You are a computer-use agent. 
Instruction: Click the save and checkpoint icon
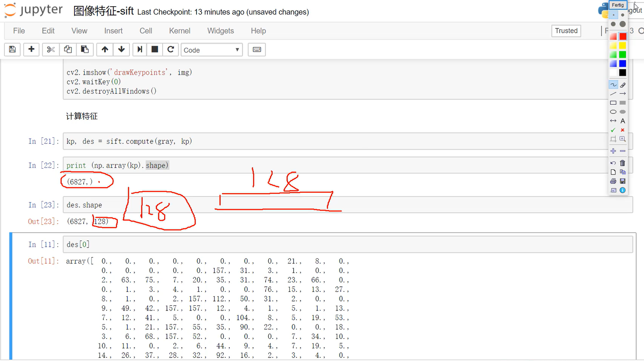click(x=12, y=49)
